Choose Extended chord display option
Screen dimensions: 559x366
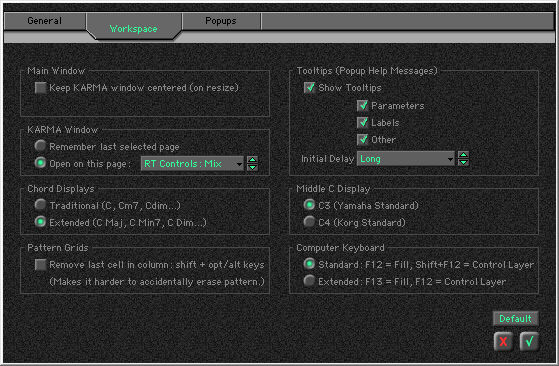pos(40,222)
